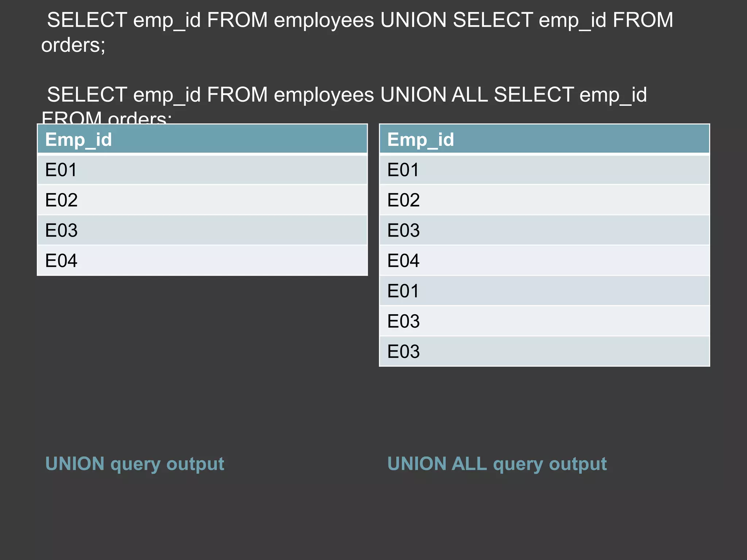Select E03 in the UNION output table

point(202,230)
